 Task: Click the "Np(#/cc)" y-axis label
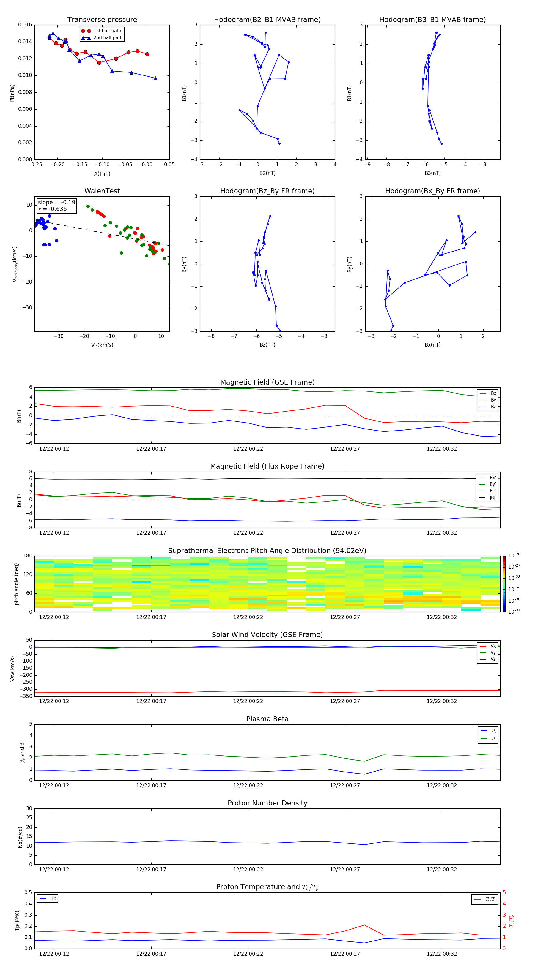[x=20, y=837]
